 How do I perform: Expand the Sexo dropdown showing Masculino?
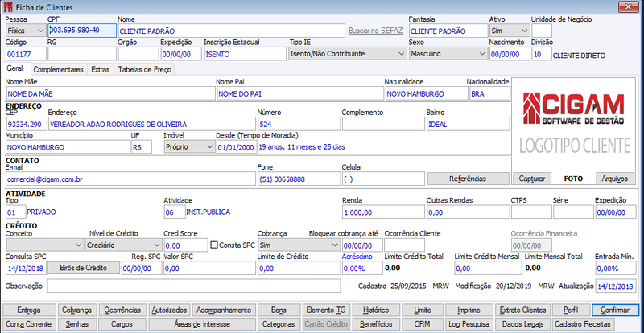[x=448, y=54]
